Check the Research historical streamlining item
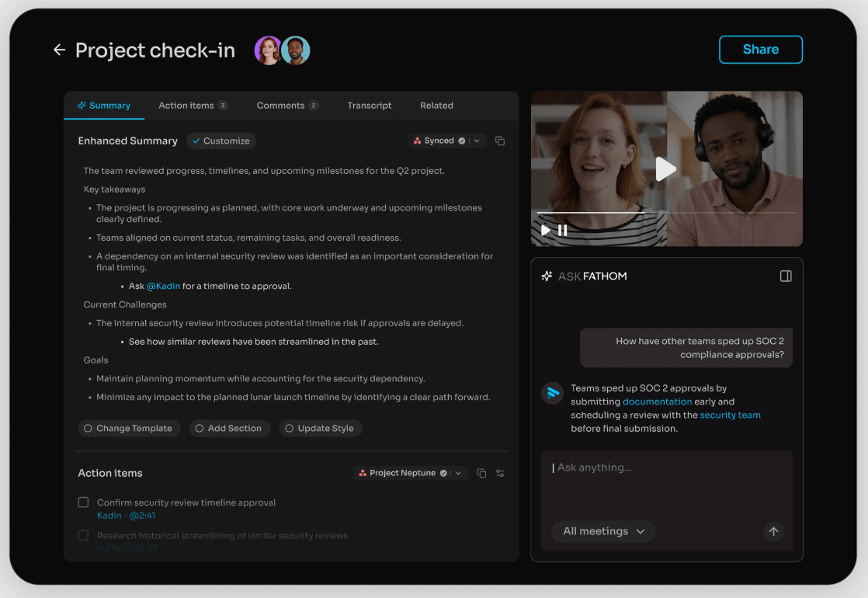The height and width of the screenshot is (598, 868). click(x=83, y=535)
